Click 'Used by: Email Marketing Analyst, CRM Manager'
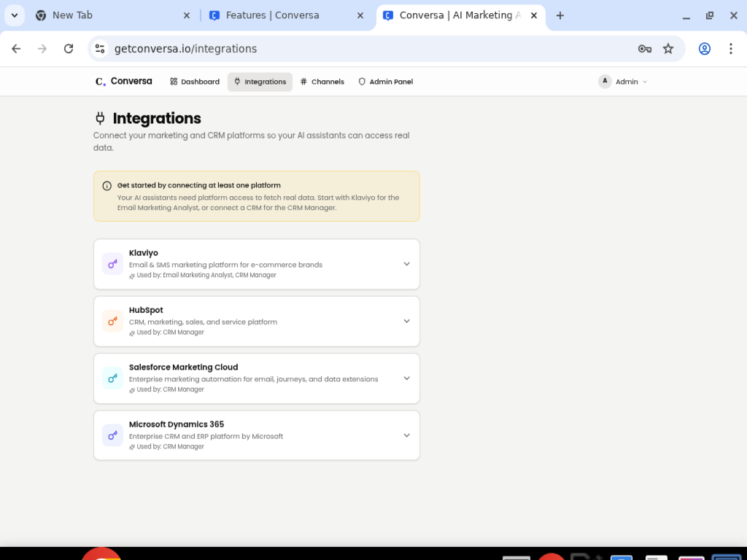 tap(206, 275)
